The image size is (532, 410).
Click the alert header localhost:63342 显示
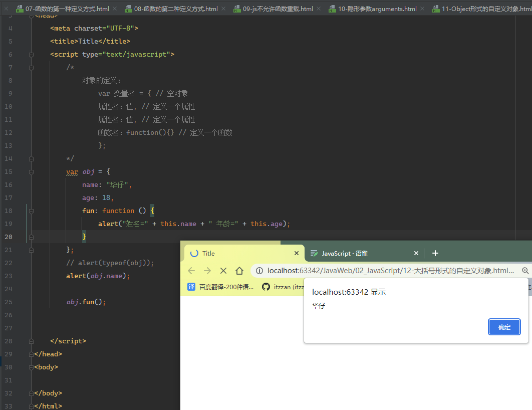pos(349,292)
